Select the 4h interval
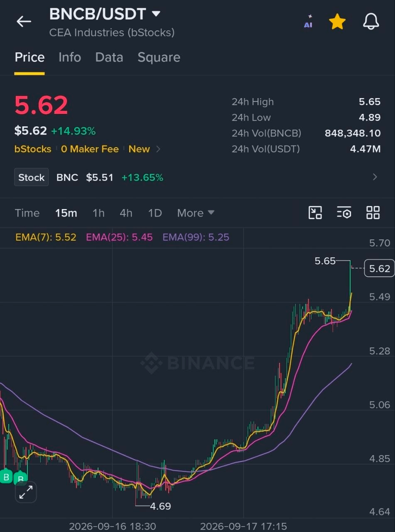The width and height of the screenshot is (395, 532). 126,213
